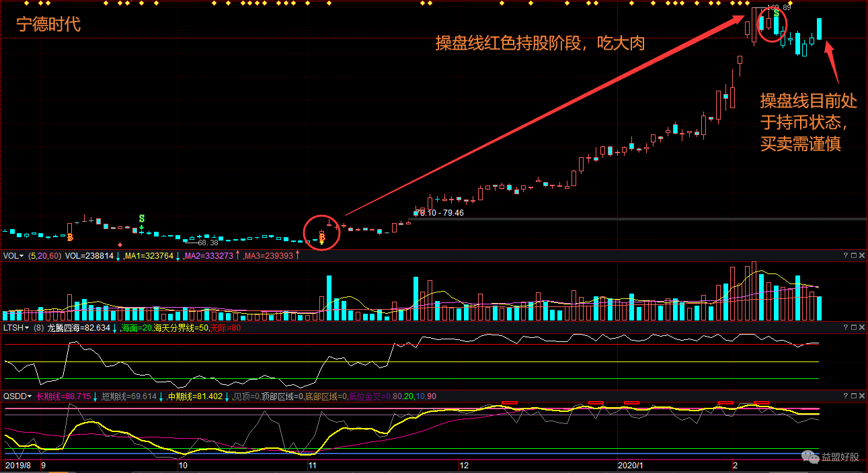Viewport: 868px width, 473px height.
Task: Click the help icon in LTSH panel
Action: 845,327
